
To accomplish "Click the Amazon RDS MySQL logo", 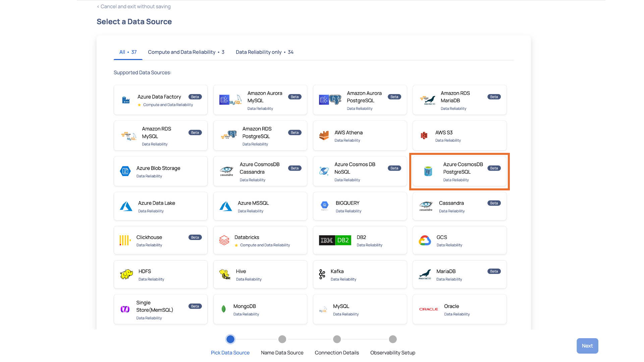I will (129, 136).
